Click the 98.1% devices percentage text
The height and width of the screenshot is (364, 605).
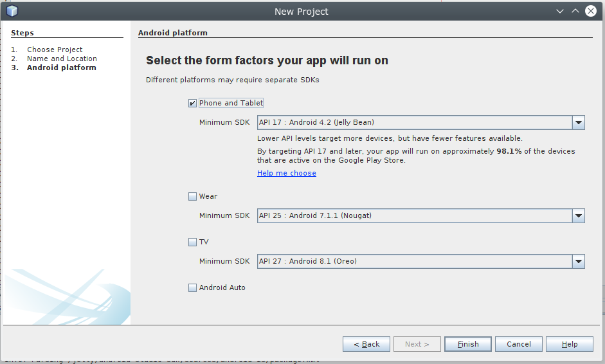[509, 151]
